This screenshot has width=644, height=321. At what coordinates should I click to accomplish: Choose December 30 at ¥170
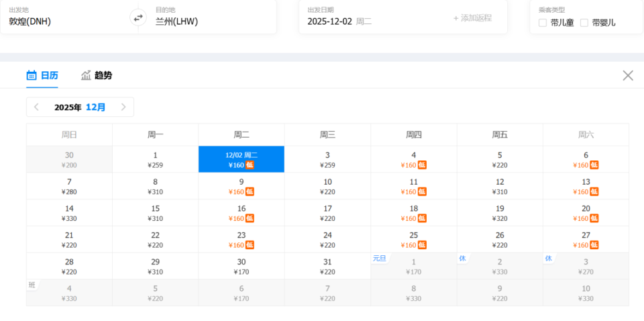coord(241,267)
